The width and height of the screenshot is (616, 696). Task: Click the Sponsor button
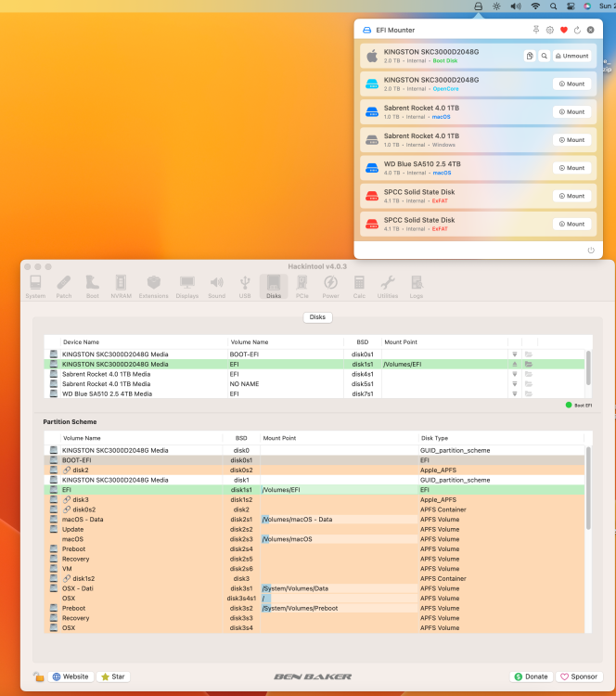[579, 677]
